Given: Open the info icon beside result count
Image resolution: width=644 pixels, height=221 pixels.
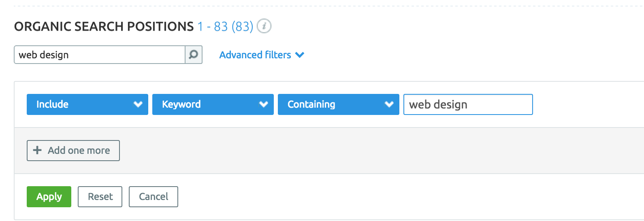Looking at the screenshot, I should tap(264, 26).
